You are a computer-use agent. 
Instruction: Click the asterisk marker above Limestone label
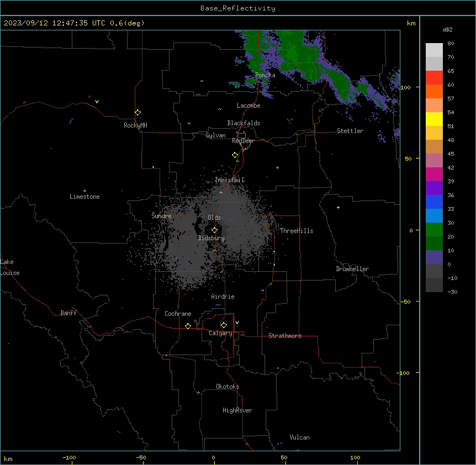point(84,191)
